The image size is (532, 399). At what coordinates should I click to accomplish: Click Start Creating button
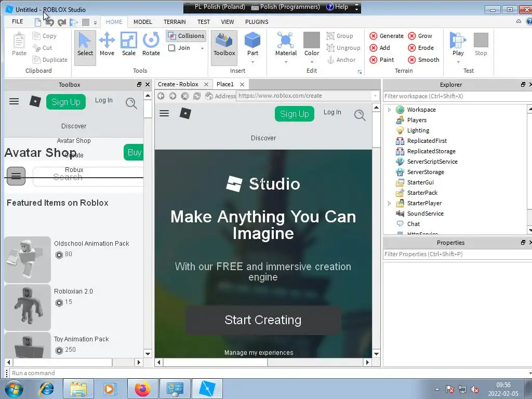(x=263, y=320)
